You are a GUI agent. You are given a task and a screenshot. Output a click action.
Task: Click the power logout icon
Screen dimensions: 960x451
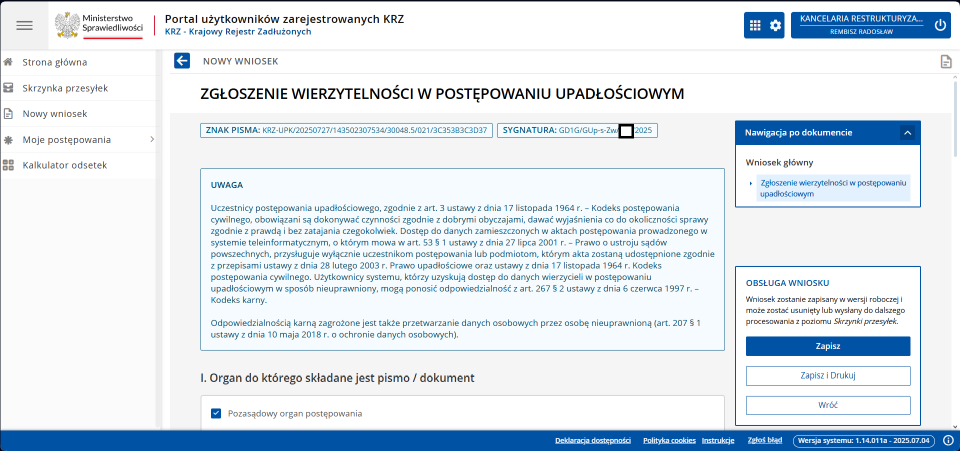coord(940,25)
